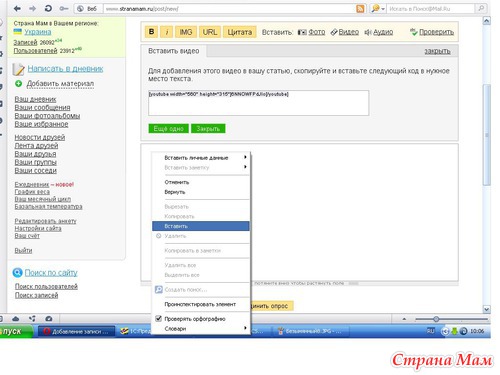Insert image with the IMG button

click(x=186, y=32)
